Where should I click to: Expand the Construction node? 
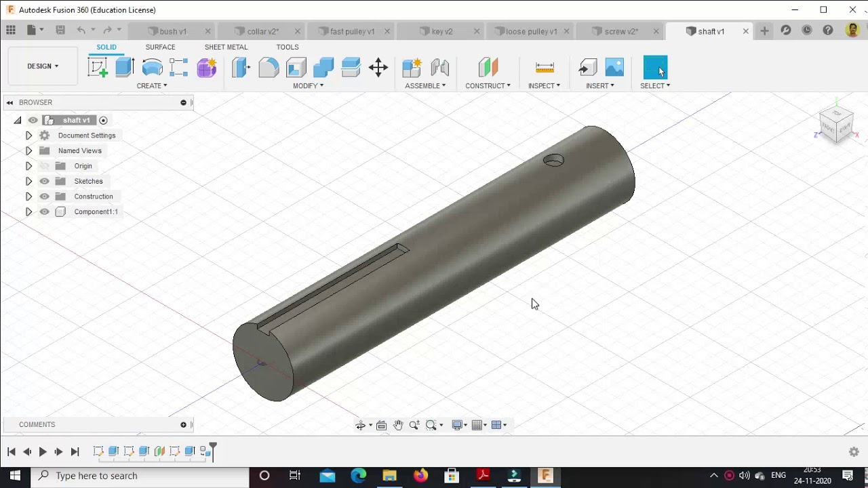click(x=28, y=197)
